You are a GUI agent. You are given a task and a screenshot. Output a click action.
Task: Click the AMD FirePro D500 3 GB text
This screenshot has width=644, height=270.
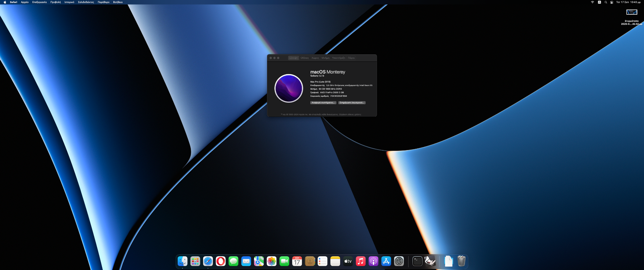tap(332, 92)
